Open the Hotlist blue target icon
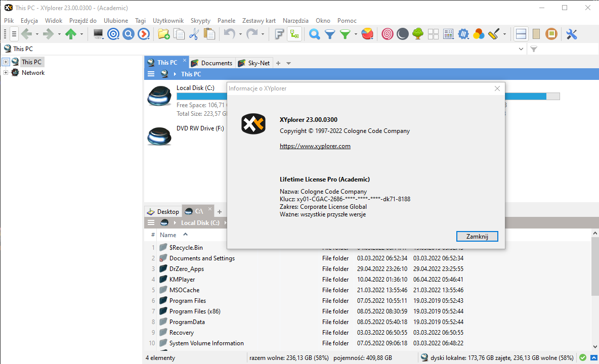Image resolution: width=599 pixels, height=364 pixels. coord(113,34)
